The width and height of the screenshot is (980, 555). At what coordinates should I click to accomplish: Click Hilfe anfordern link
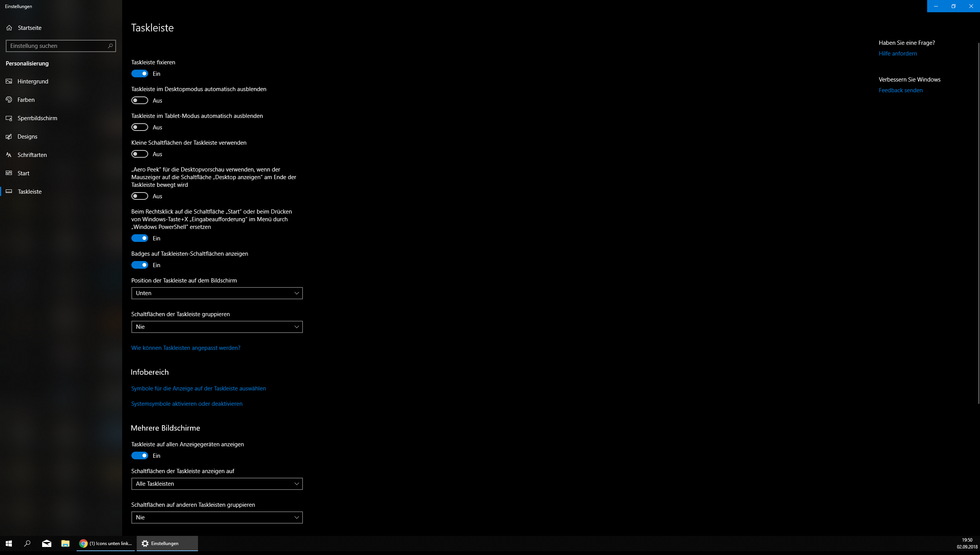pos(898,54)
